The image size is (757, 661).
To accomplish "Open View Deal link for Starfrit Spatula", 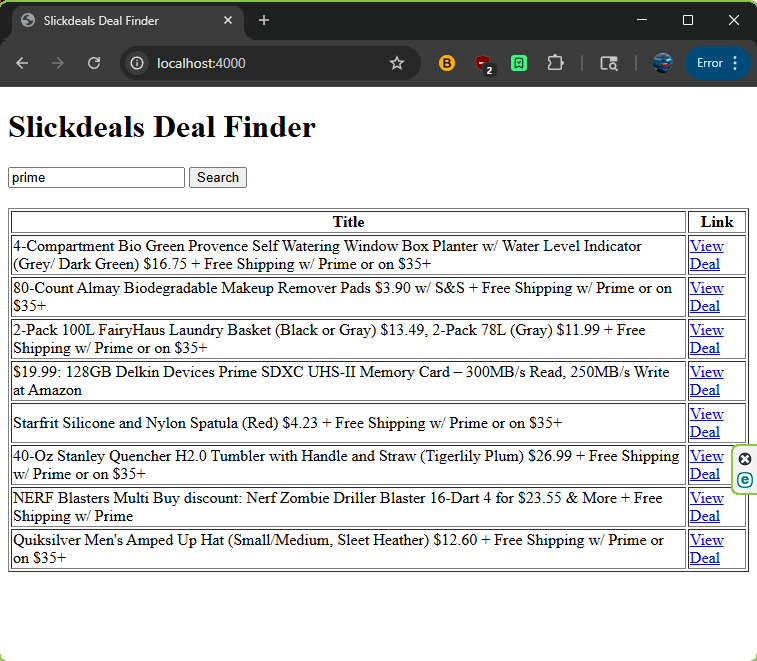I will [705, 423].
